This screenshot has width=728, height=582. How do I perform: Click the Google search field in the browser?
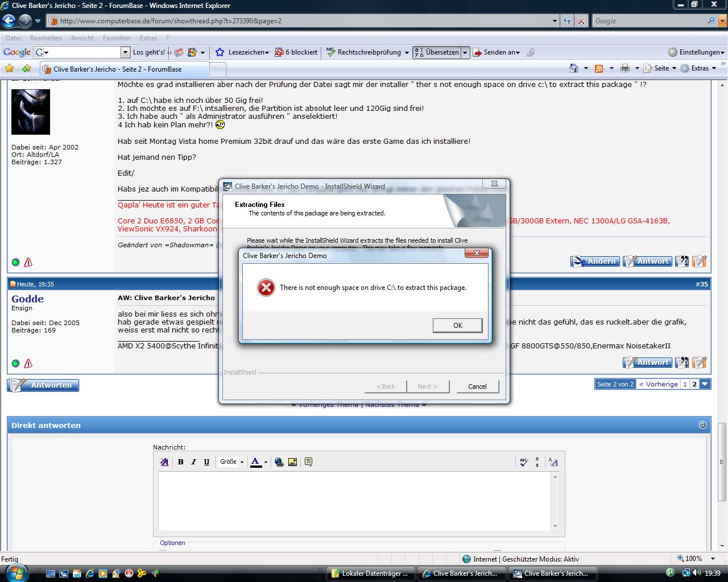pos(650,21)
